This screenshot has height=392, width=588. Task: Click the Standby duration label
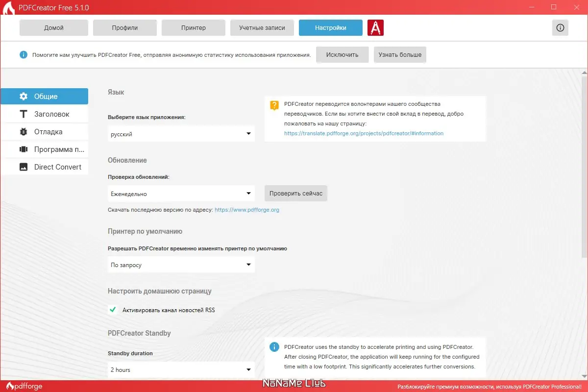[x=130, y=353]
